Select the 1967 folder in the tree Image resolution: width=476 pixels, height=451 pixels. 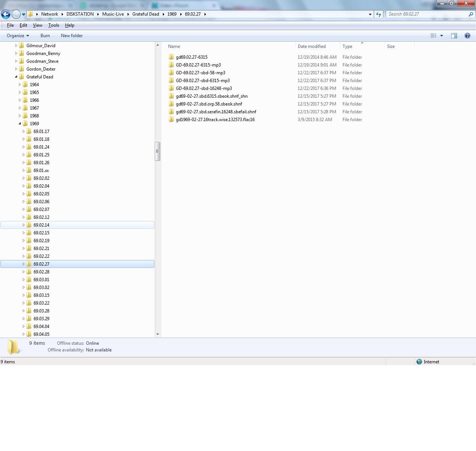pos(34,108)
